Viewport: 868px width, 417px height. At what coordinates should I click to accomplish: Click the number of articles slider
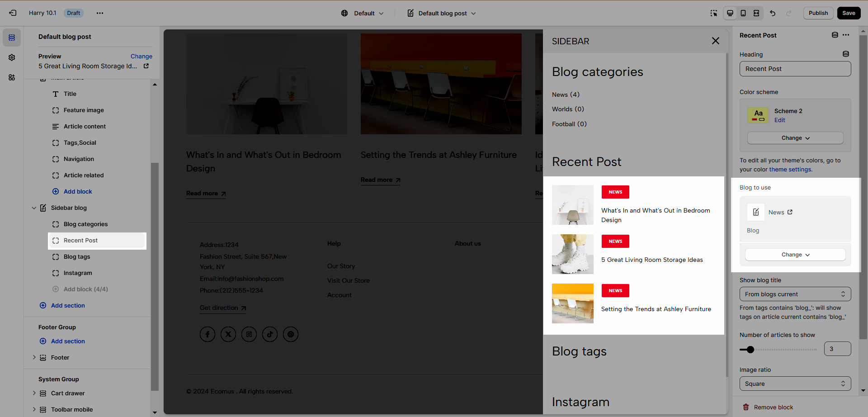778,350
